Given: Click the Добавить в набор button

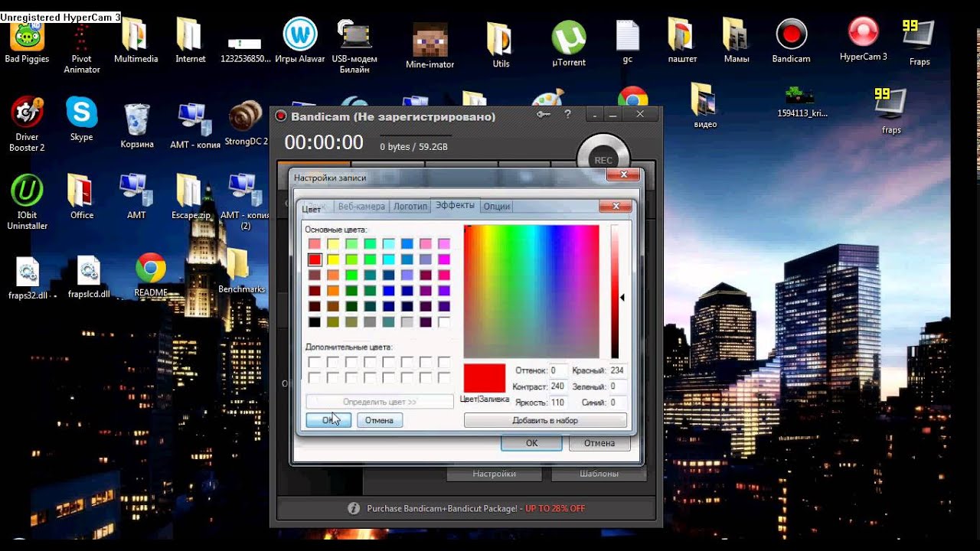Looking at the screenshot, I should (x=545, y=420).
